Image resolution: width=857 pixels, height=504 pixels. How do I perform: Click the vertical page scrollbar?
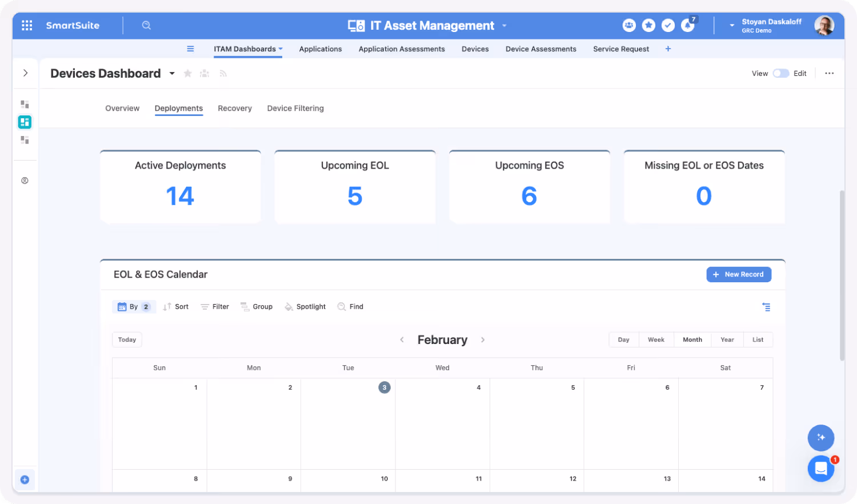842,275
